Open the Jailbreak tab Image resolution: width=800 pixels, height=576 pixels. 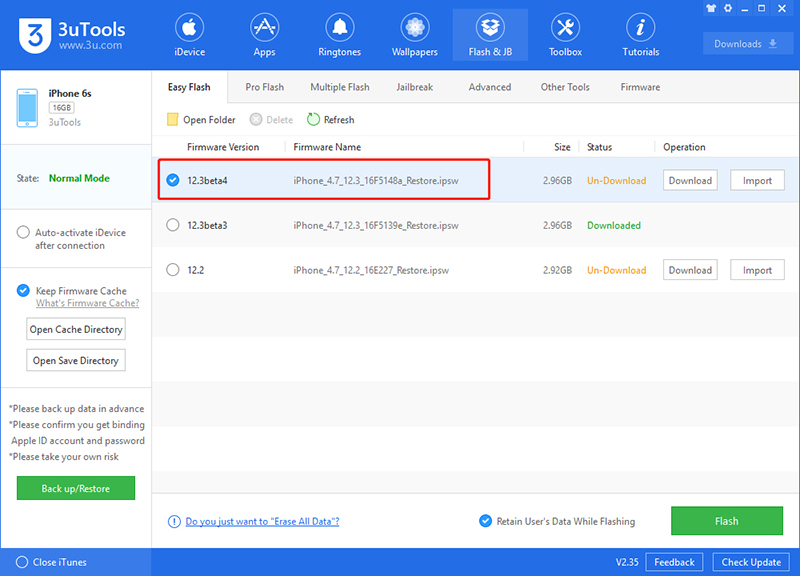[x=415, y=87]
